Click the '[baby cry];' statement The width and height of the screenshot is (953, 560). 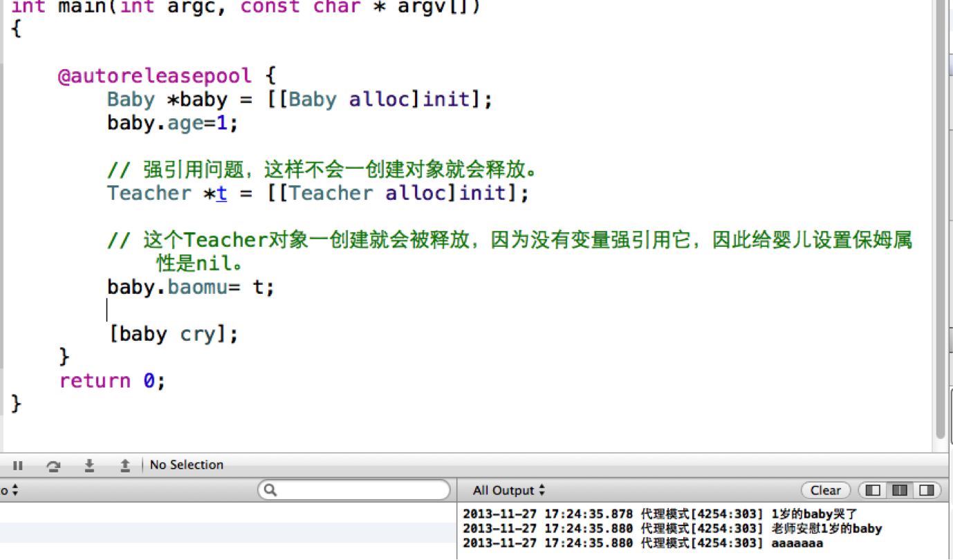[x=174, y=335]
